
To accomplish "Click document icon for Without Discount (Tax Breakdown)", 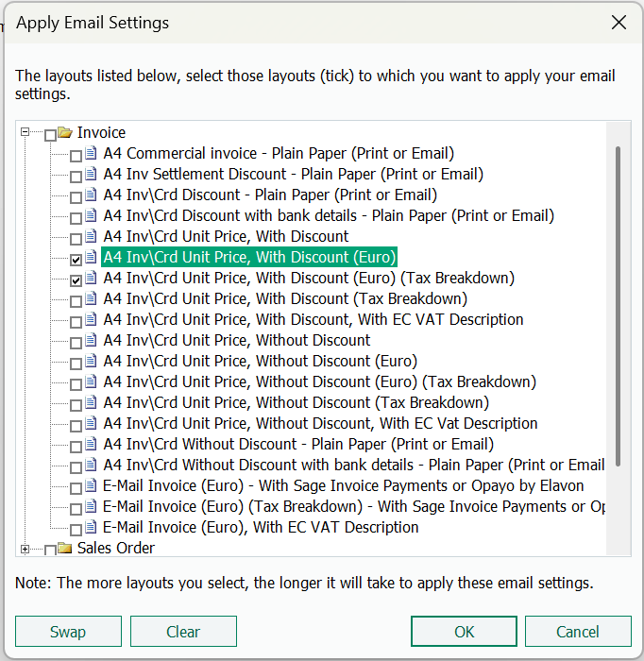I will 91,401.
